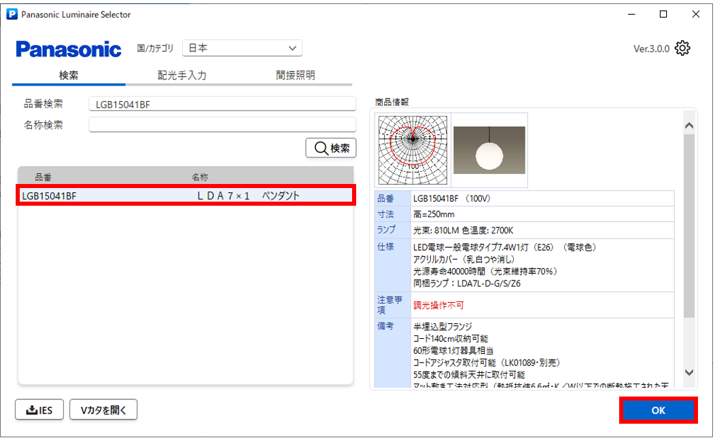The image size is (716, 440).
Task: Click into the 名称検索 text field
Action: point(222,125)
